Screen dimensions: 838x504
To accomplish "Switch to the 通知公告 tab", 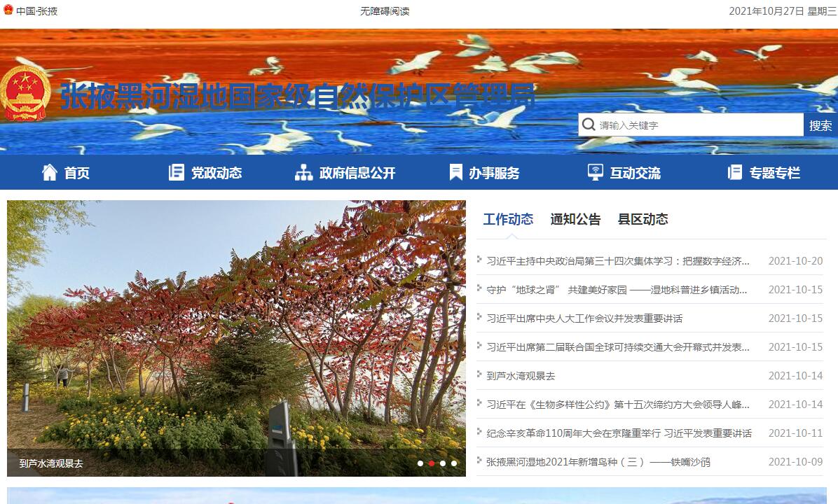I will click(x=575, y=219).
